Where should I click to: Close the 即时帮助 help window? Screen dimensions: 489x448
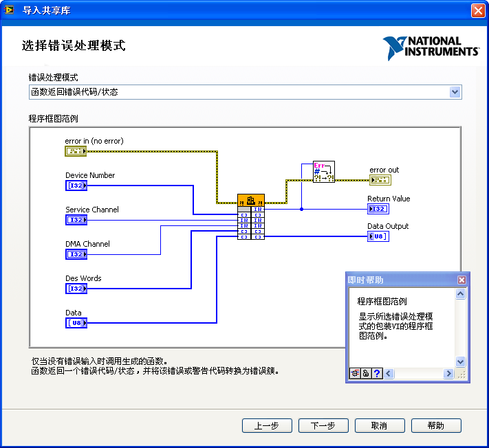461,280
